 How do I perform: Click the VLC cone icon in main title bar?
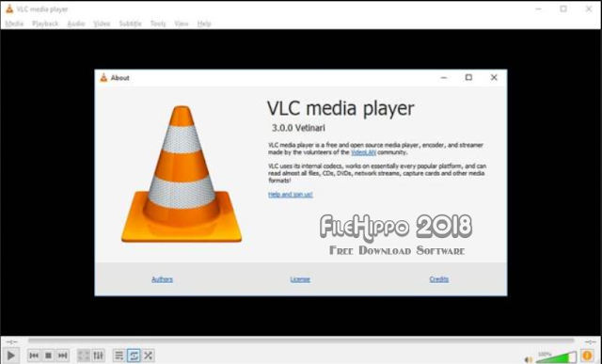click(9, 8)
